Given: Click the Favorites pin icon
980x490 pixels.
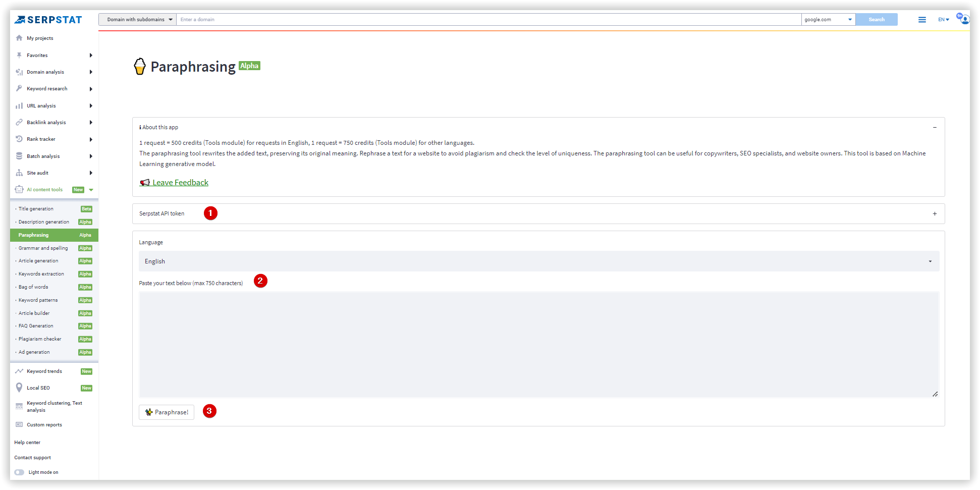Looking at the screenshot, I should [x=19, y=55].
